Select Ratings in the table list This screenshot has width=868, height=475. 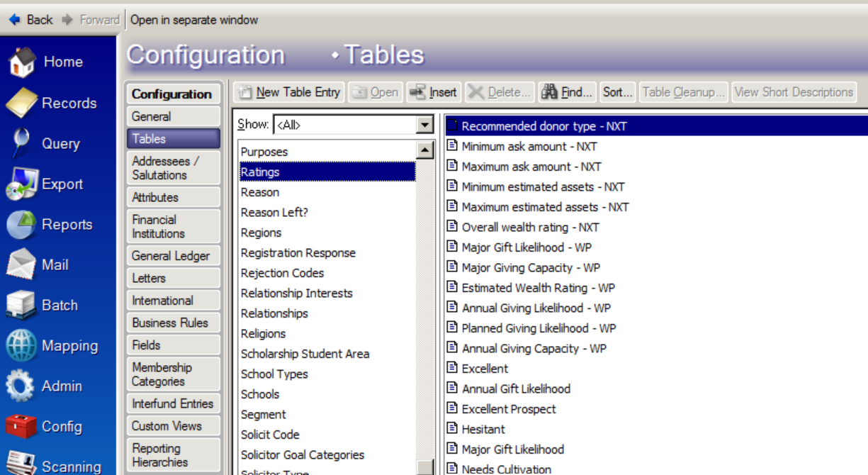coord(327,172)
